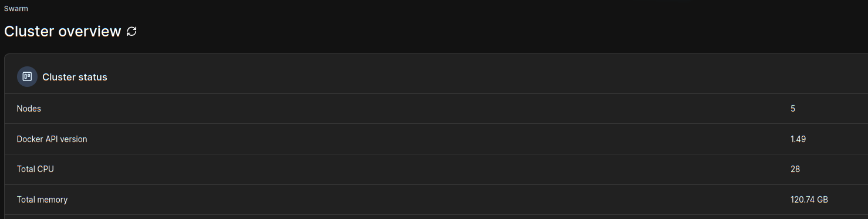The width and height of the screenshot is (868, 219).
Task: Select the node count value 5
Action: pyautogui.click(x=793, y=109)
